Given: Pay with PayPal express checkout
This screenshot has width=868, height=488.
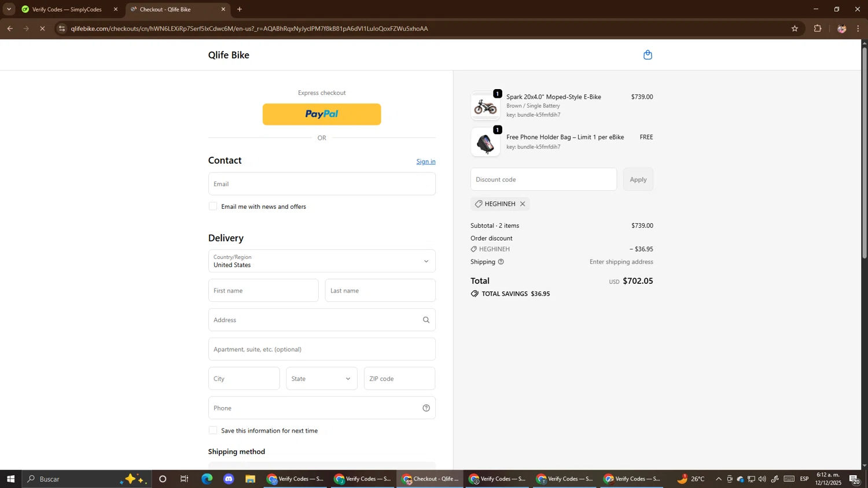Looking at the screenshot, I should pos(322,114).
